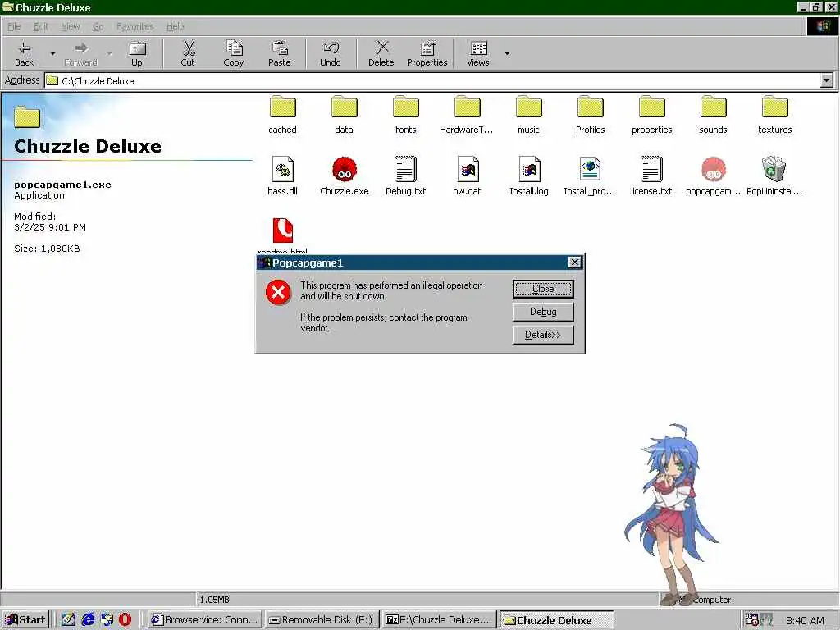The width and height of the screenshot is (840, 630).
Task: Select the readme.html file icon
Action: click(x=283, y=231)
